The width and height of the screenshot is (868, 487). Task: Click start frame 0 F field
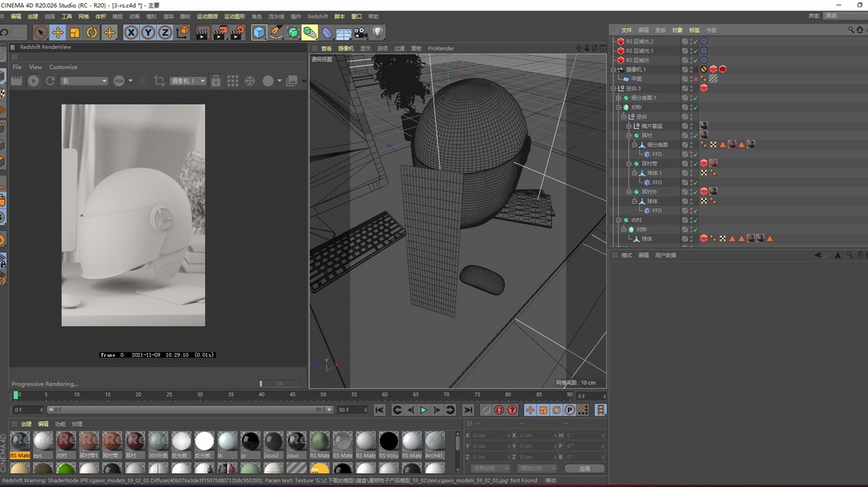(x=27, y=410)
